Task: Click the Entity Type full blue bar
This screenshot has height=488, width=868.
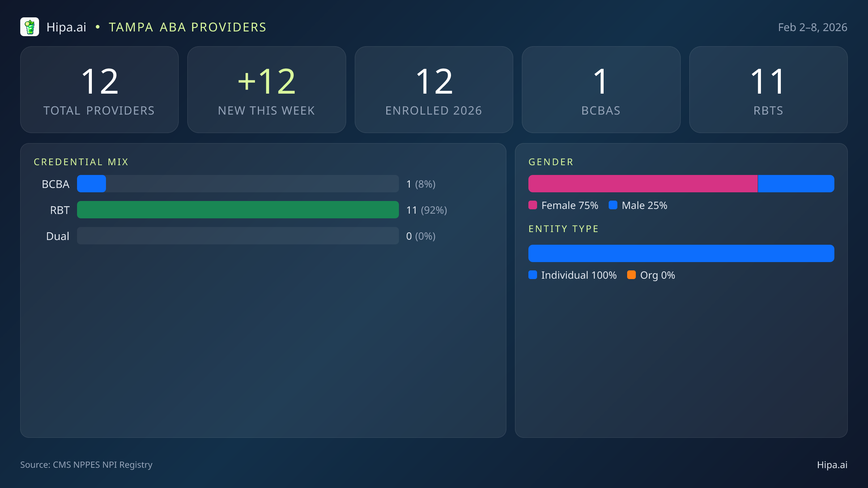Action: click(681, 253)
